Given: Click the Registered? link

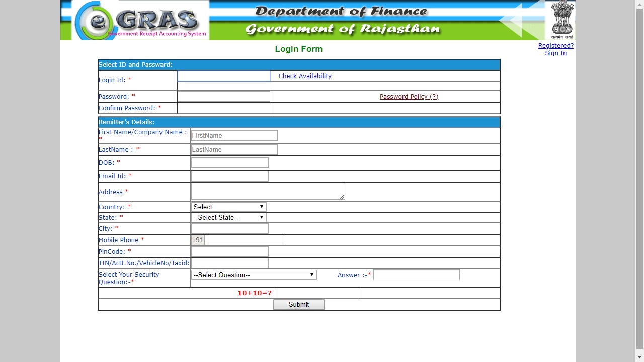Looking at the screenshot, I should coord(555,45).
